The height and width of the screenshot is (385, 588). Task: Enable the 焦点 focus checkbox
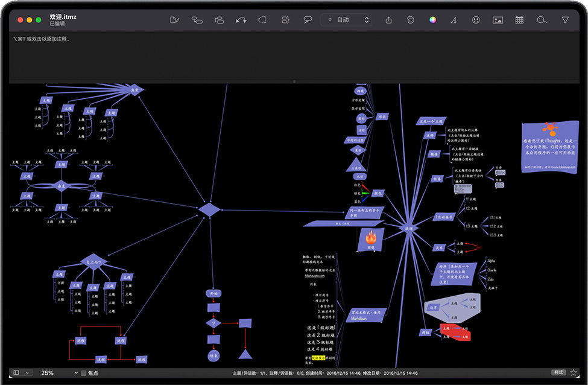click(84, 373)
